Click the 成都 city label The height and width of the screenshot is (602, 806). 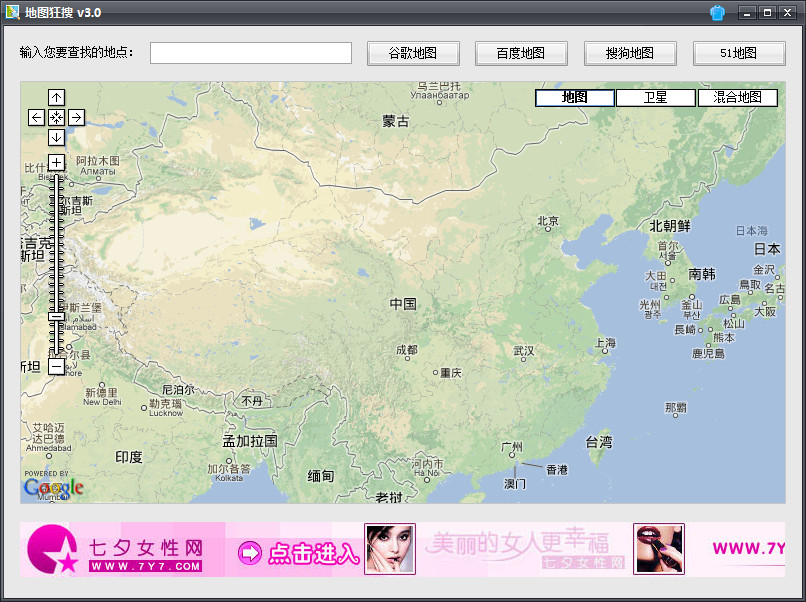click(x=407, y=350)
